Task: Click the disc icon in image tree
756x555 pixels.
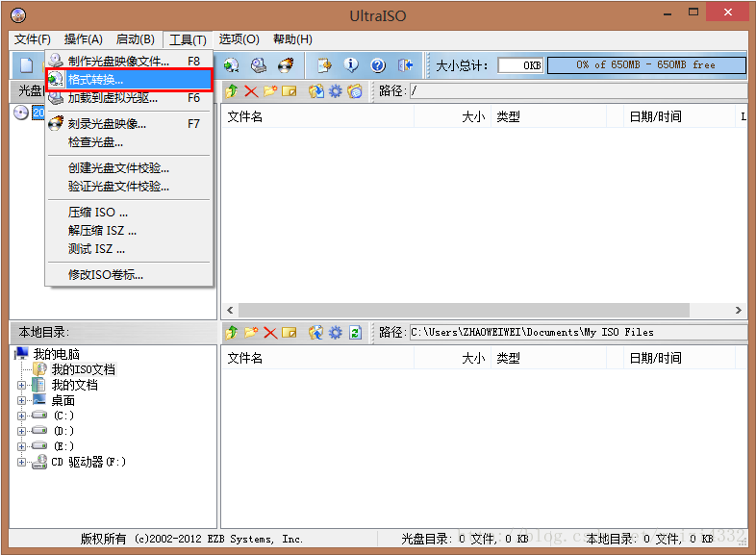Action: 21,113
